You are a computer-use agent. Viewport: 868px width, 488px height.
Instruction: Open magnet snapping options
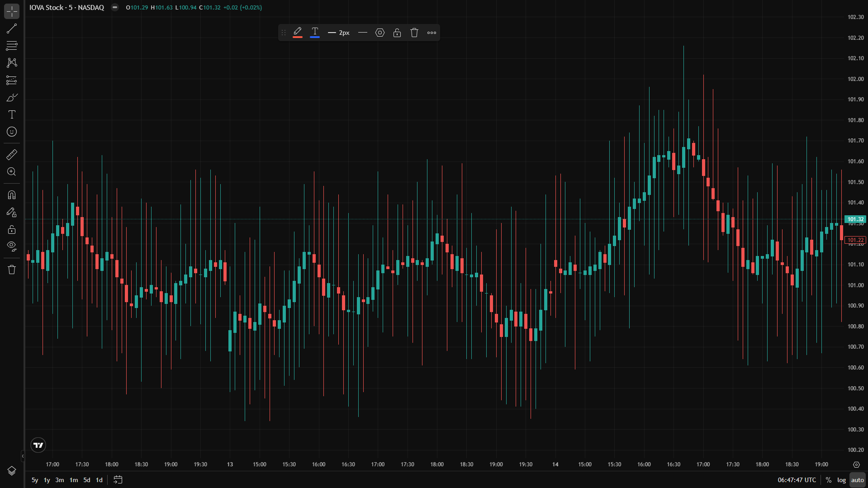click(x=11, y=194)
